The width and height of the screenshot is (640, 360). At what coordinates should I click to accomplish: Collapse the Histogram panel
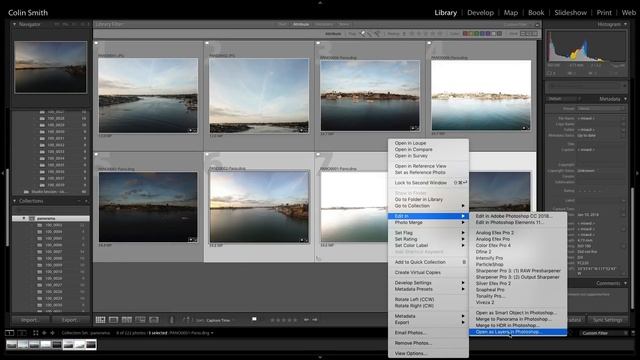click(625, 24)
